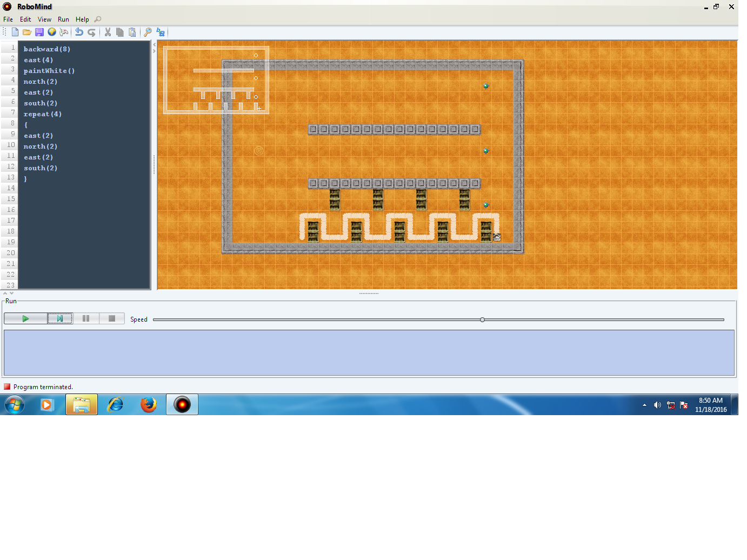Viewport: 747px width, 560px height.
Task: Open the Run menu
Action: click(63, 19)
